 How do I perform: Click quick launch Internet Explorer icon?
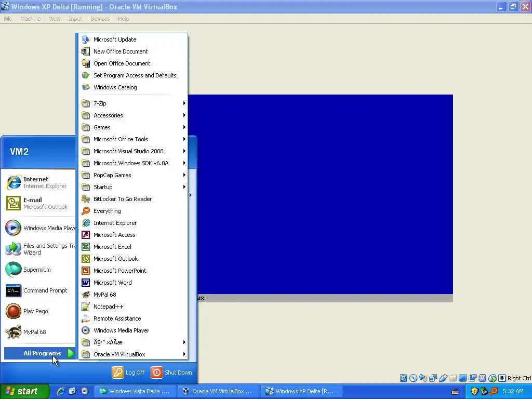pos(61,391)
